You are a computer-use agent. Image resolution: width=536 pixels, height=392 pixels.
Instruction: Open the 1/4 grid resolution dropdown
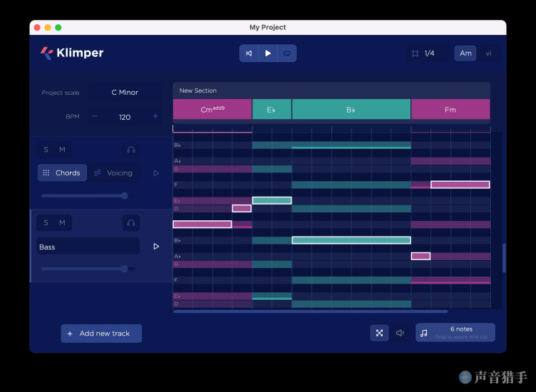pyautogui.click(x=429, y=53)
